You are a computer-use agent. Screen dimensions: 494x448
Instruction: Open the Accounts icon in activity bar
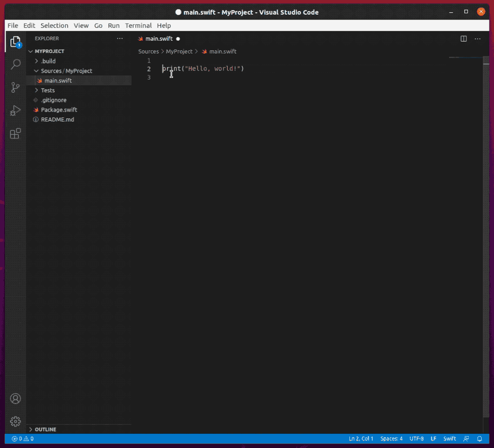15,399
